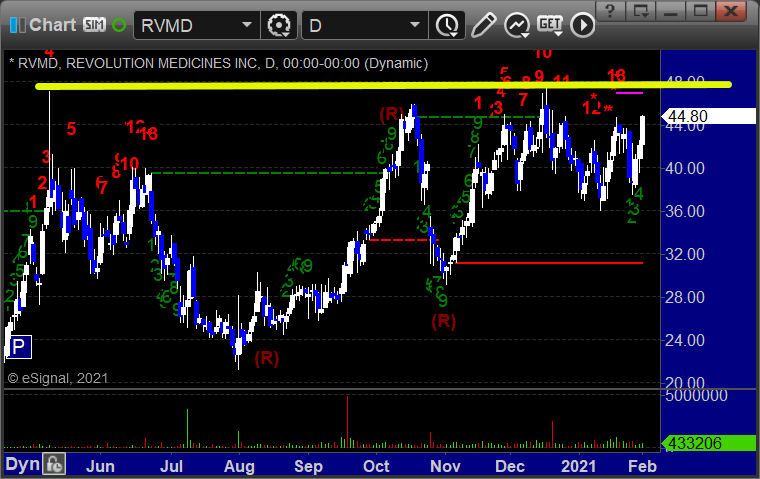The image size is (760, 479).
Task: Open the clock time template menu
Action: [447, 25]
